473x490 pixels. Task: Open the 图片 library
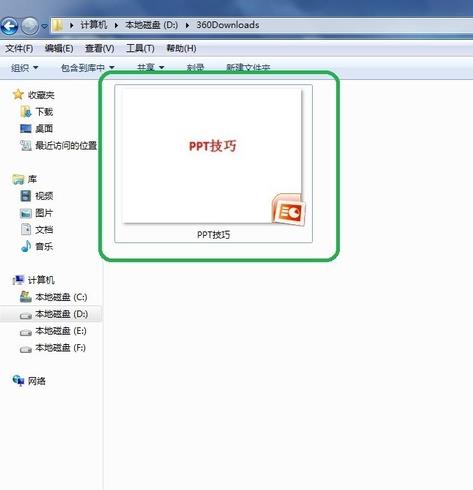pyautogui.click(x=44, y=213)
